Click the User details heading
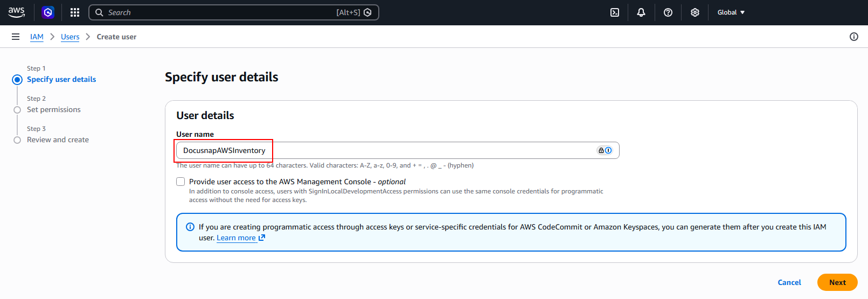 (x=205, y=115)
